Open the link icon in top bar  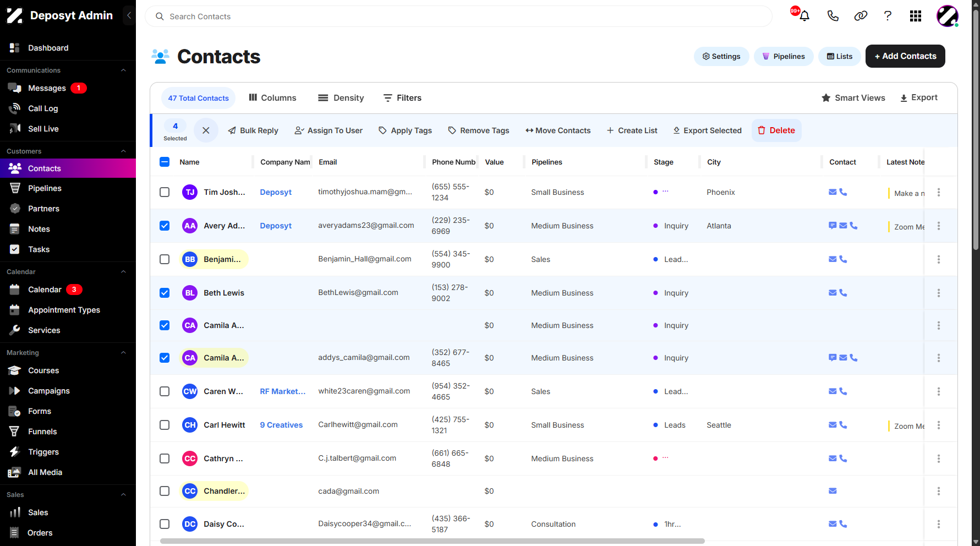861,16
